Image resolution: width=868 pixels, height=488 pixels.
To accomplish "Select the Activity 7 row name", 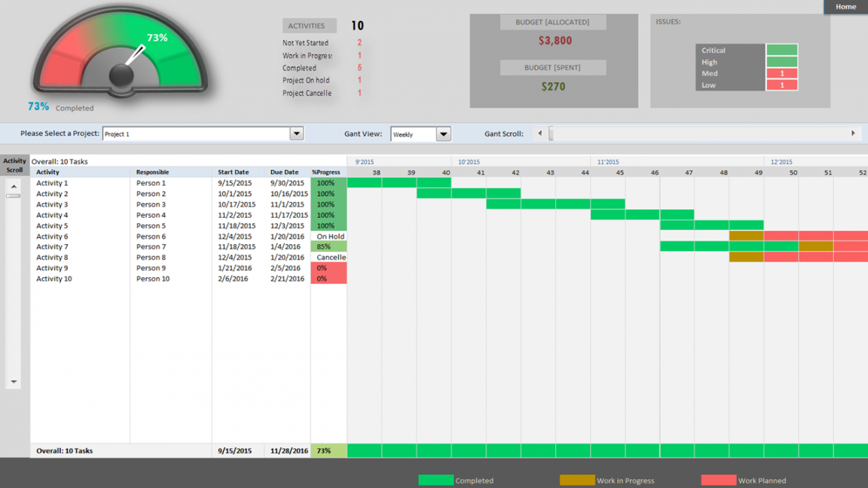I will pyautogui.click(x=52, y=247).
